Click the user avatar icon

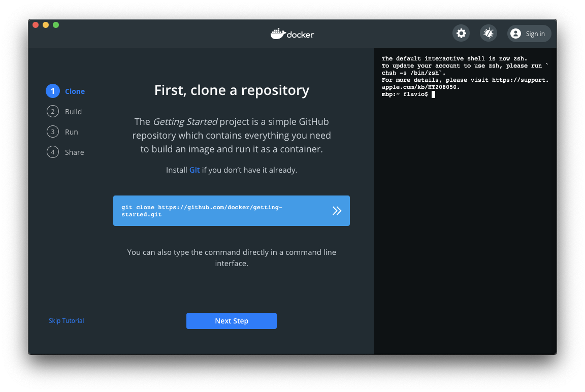tap(516, 34)
